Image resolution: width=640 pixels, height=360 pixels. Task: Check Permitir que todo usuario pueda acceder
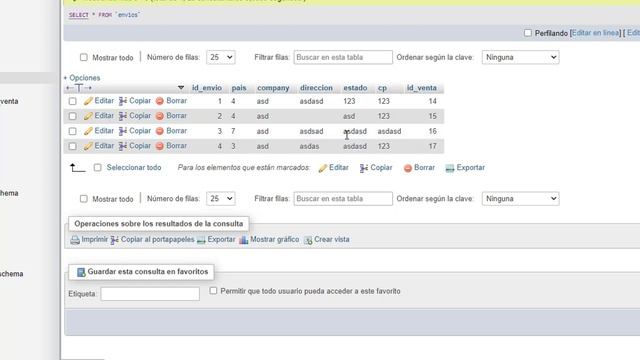pos(213,291)
